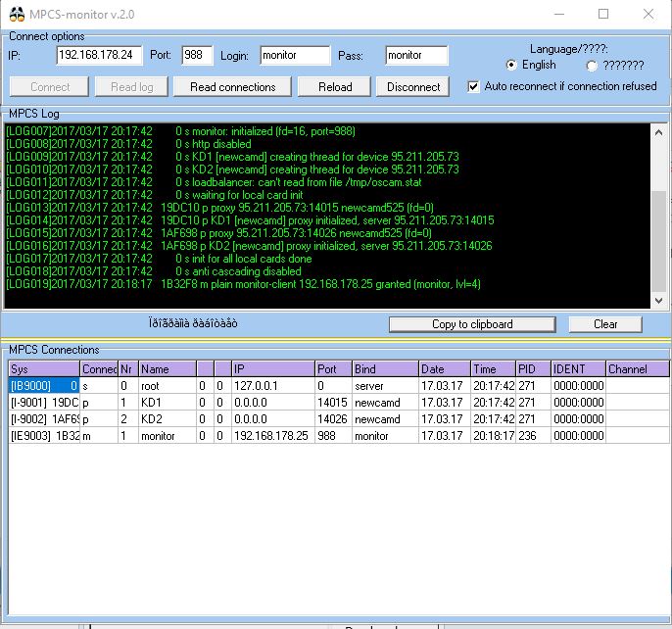Click the log vertical scrollbar thumb

pos(658,241)
